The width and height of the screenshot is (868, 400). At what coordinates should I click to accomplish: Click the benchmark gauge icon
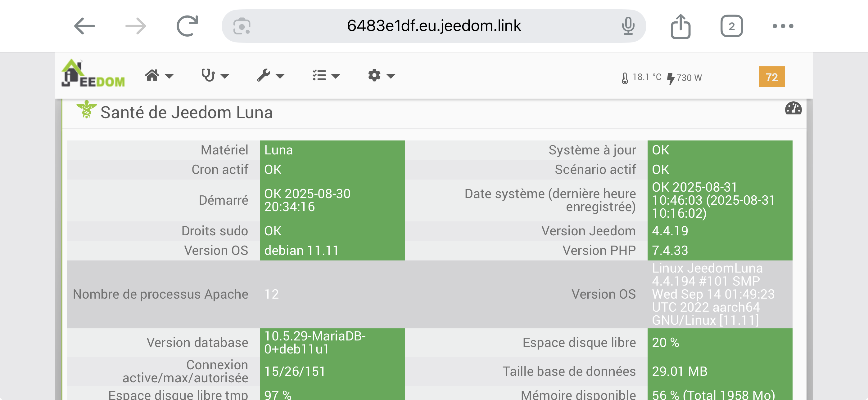[x=793, y=109]
